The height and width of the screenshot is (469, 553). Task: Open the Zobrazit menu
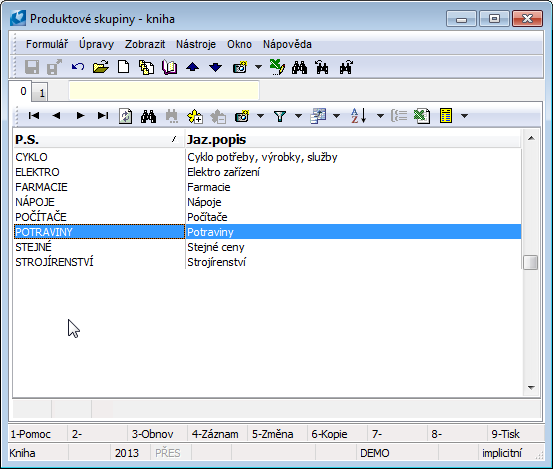[145, 44]
